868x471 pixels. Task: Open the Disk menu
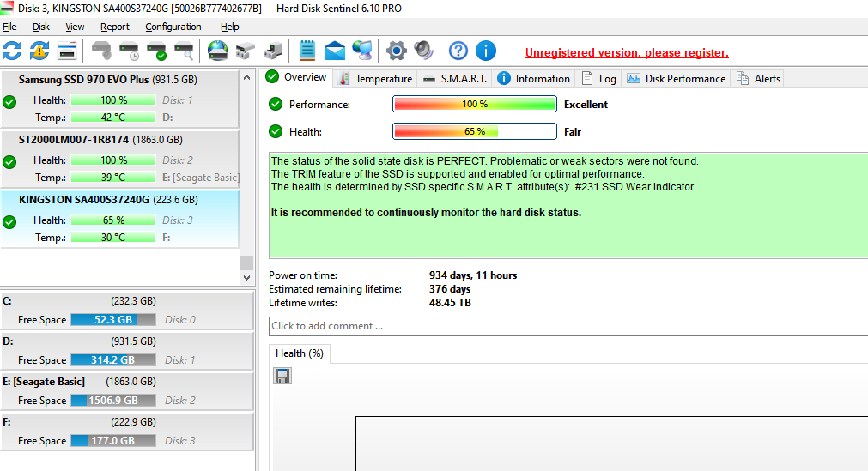(x=41, y=27)
